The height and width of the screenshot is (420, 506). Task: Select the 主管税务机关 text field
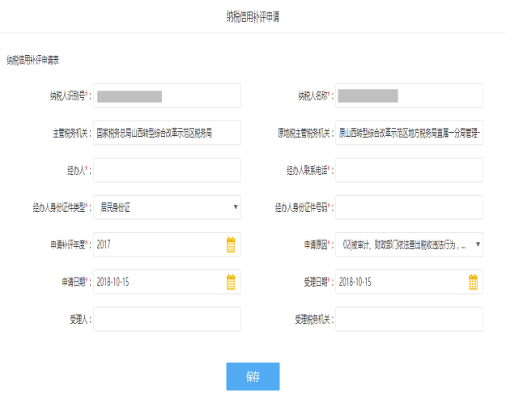167,133
